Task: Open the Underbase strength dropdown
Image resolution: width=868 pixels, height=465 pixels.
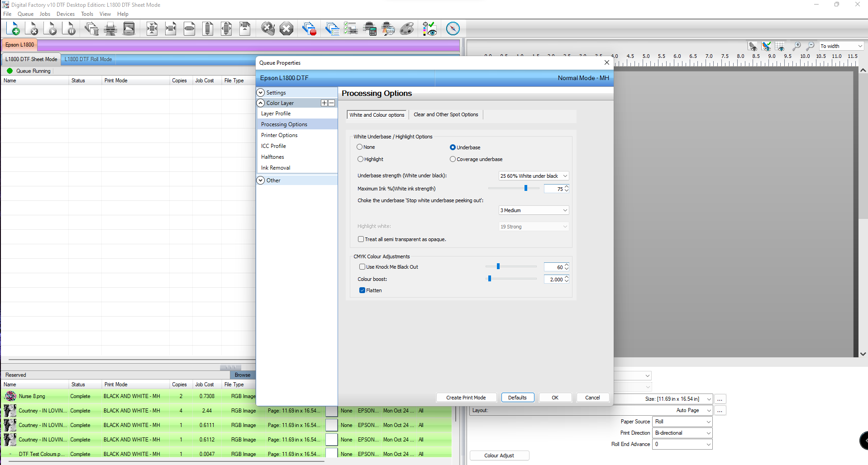Action: (x=534, y=176)
